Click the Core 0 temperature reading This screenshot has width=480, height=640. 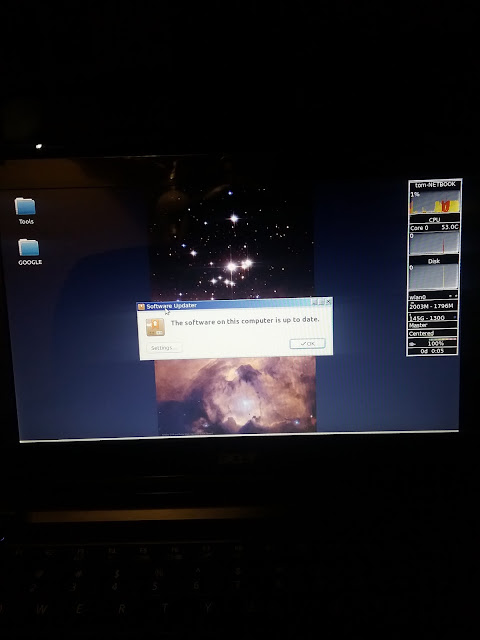(434, 227)
